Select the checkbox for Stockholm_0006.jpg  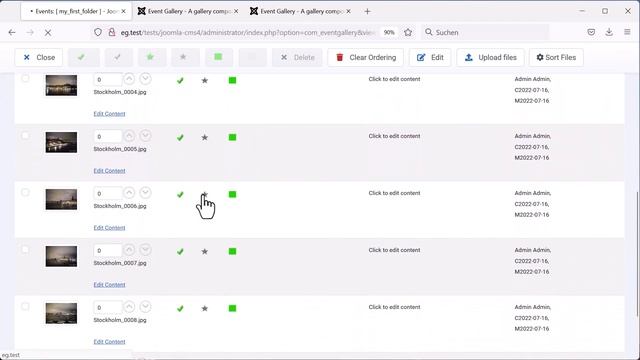(25, 192)
